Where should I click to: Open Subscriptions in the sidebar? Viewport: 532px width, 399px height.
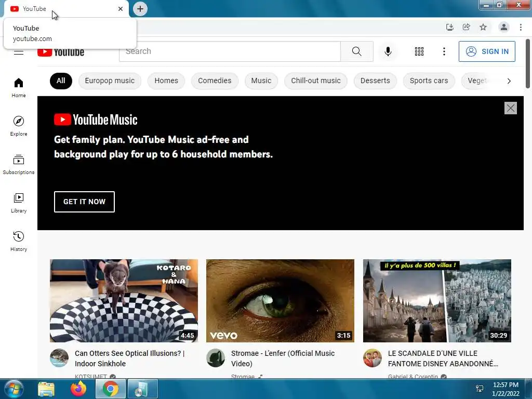click(x=19, y=164)
